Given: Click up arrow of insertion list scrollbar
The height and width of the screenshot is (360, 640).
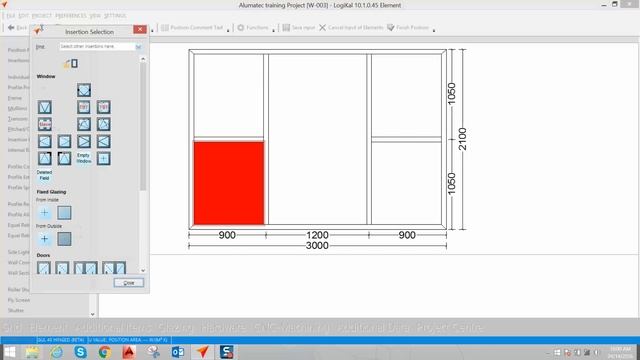Looking at the screenshot, I should 143,60.
